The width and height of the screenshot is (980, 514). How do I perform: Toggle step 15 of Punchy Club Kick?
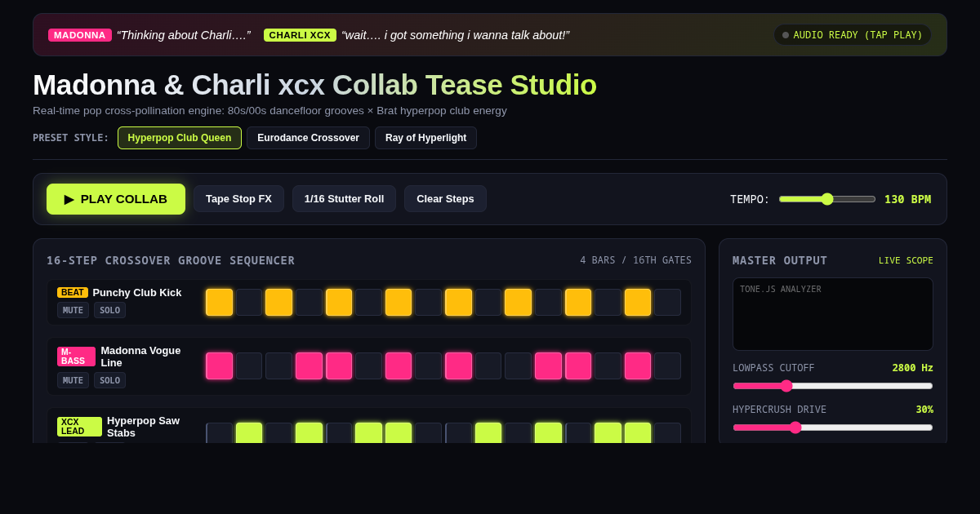[638, 302]
